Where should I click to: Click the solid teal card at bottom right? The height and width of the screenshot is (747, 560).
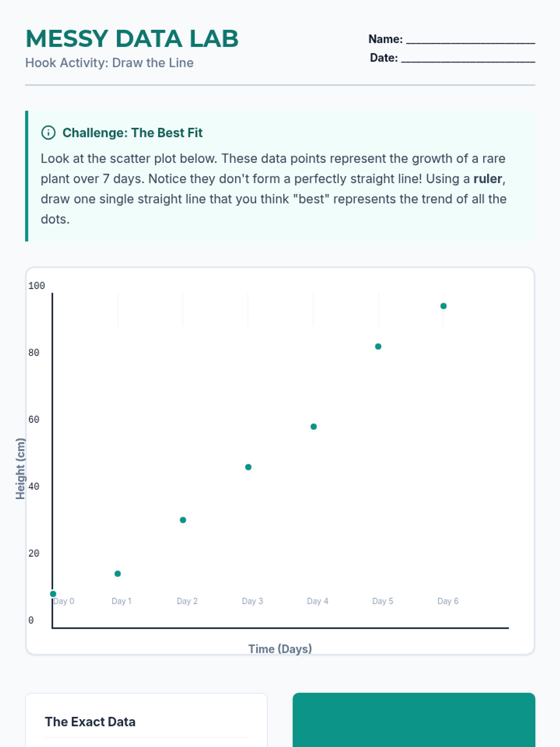tap(413, 721)
